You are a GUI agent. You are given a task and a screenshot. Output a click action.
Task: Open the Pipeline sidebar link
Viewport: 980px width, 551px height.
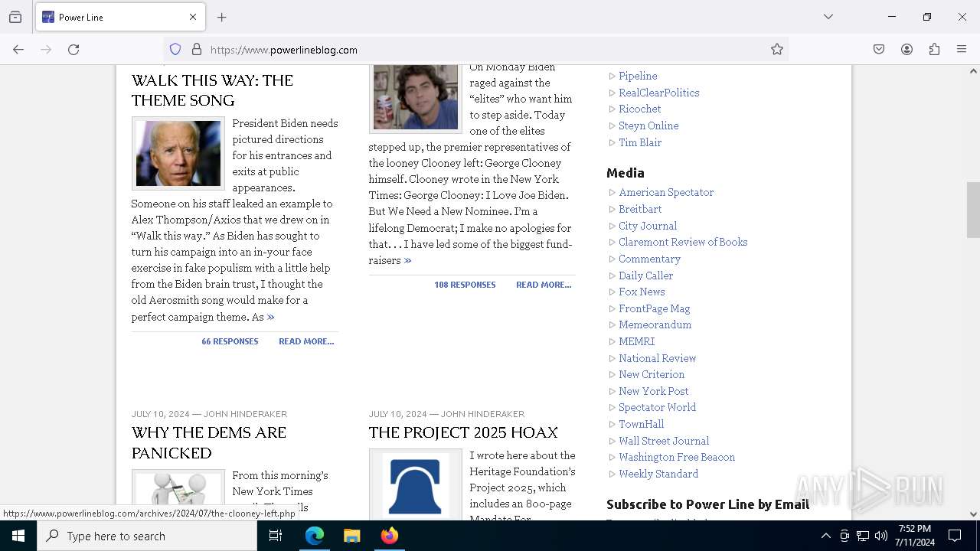coord(638,76)
